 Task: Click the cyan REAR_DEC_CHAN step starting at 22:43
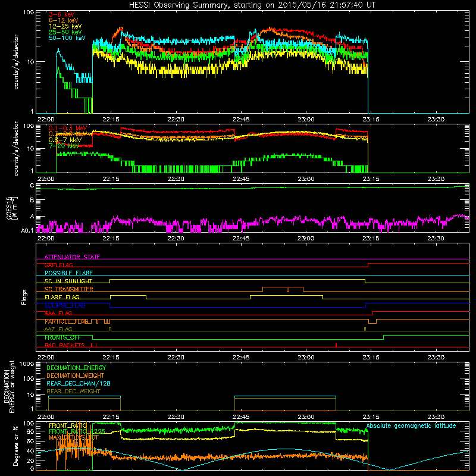pyautogui.click(x=285, y=396)
